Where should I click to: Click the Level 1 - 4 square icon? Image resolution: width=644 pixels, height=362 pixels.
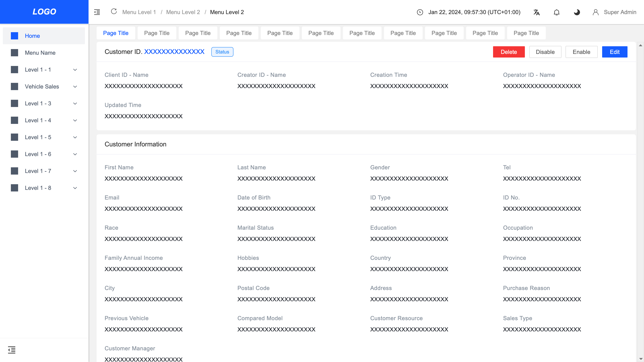(14, 120)
